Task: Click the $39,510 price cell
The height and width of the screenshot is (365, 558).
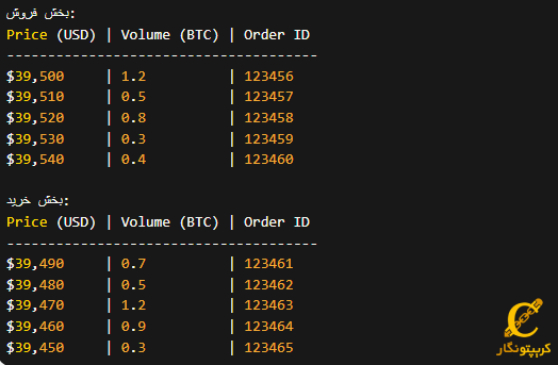Action: (35, 97)
